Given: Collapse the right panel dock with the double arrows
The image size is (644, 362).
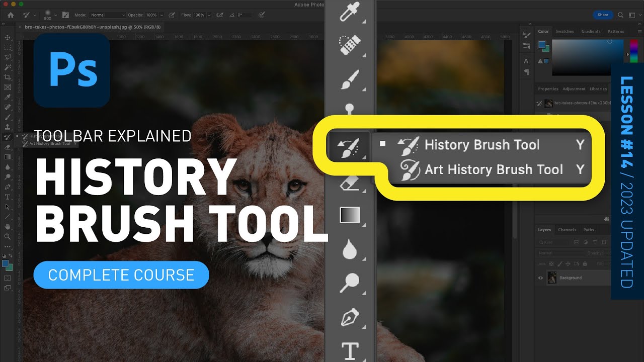Looking at the screenshot, I should click(x=639, y=24).
